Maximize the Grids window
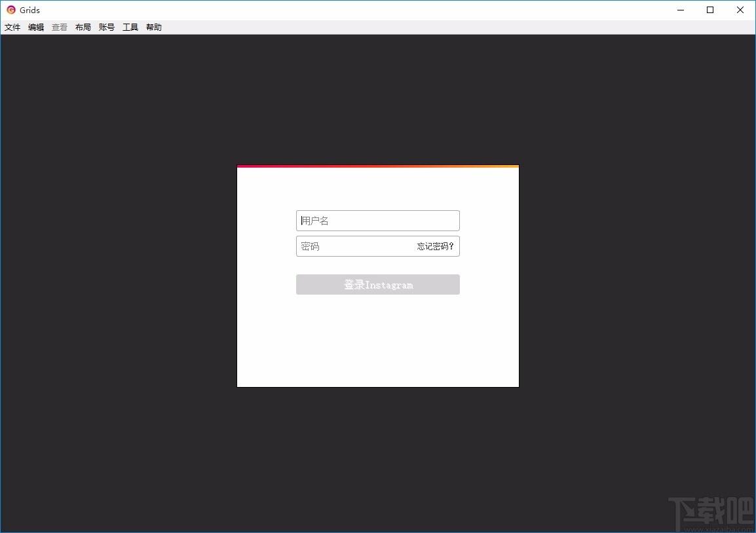Image resolution: width=756 pixels, height=533 pixels. [710, 10]
